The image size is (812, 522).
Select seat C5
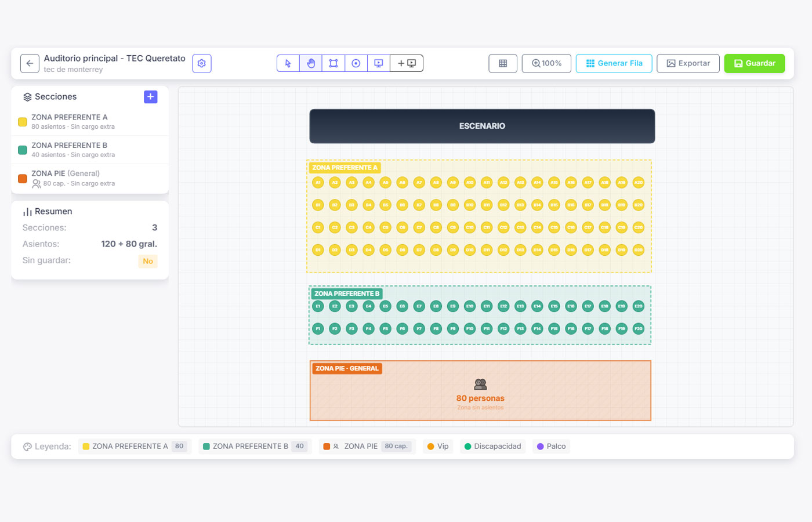click(x=385, y=227)
